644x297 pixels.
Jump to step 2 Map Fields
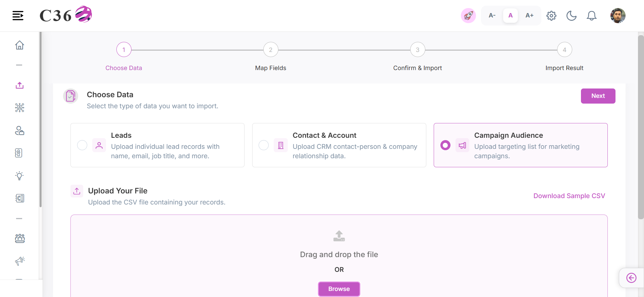pyautogui.click(x=271, y=50)
